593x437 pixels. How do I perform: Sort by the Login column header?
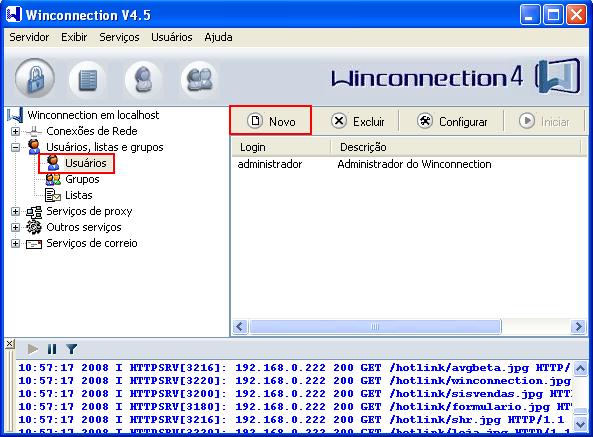coord(281,147)
